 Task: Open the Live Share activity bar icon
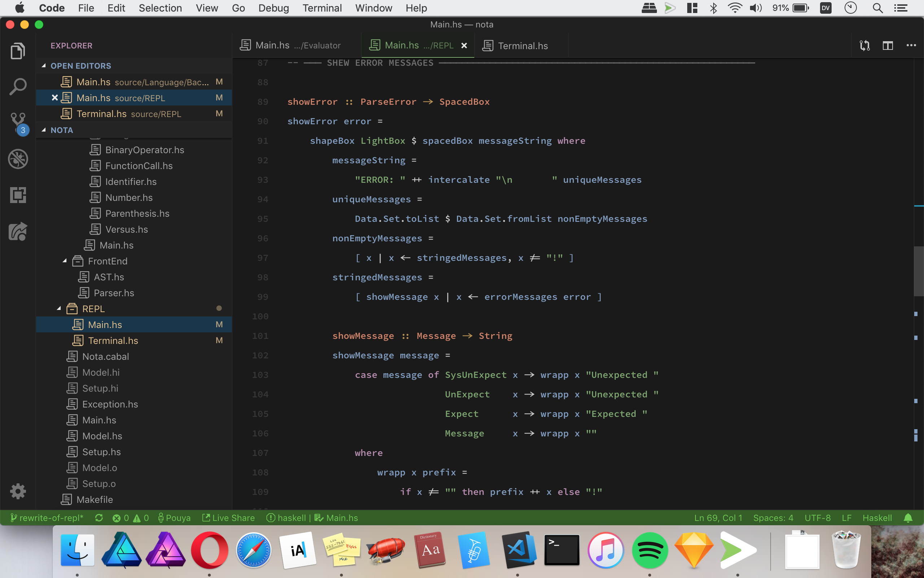click(x=18, y=231)
